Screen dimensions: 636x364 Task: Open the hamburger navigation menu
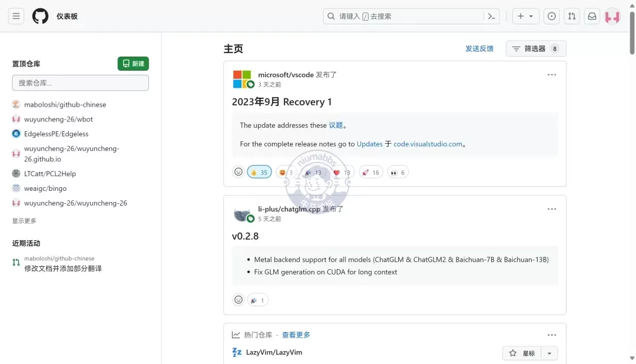pyautogui.click(x=16, y=16)
